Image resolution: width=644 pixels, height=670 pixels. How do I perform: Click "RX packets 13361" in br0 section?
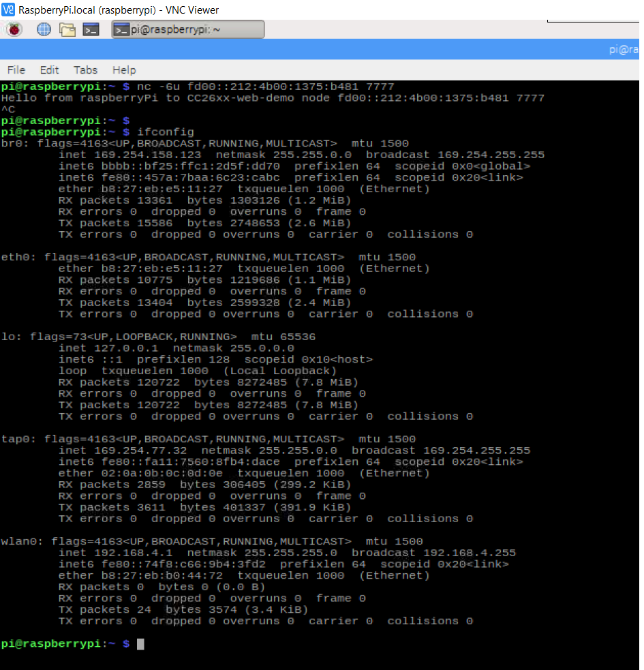click(115, 200)
